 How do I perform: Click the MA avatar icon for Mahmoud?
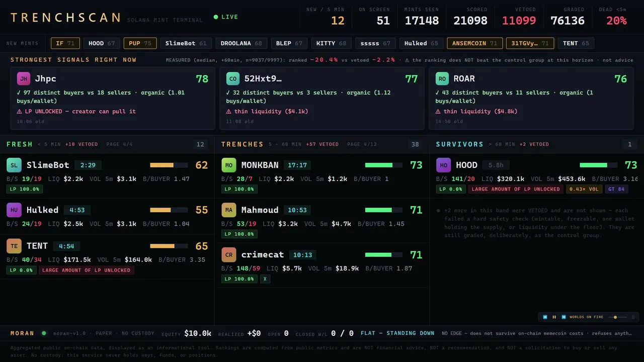coord(229,210)
